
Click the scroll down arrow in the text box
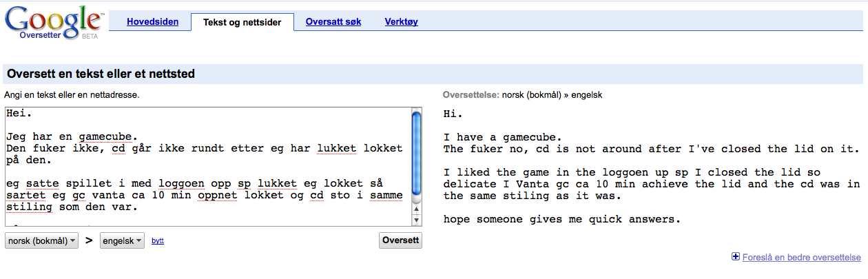(x=416, y=220)
